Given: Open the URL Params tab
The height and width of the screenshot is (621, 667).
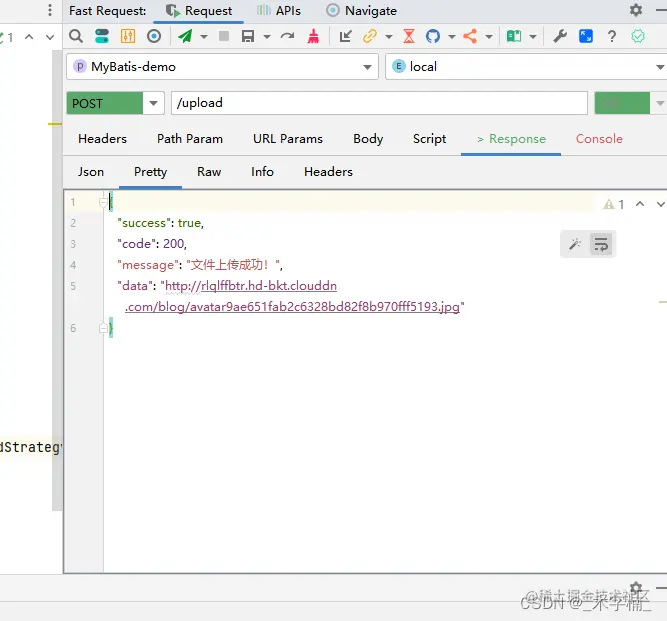Looking at the screenshot, I should [x=288, y=139].
